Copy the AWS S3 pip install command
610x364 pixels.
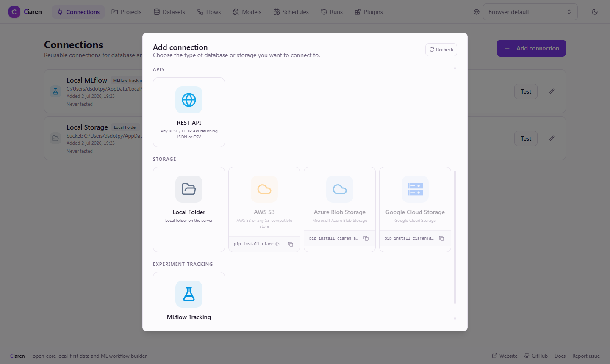pyautogui.click(x=291, y=244)
